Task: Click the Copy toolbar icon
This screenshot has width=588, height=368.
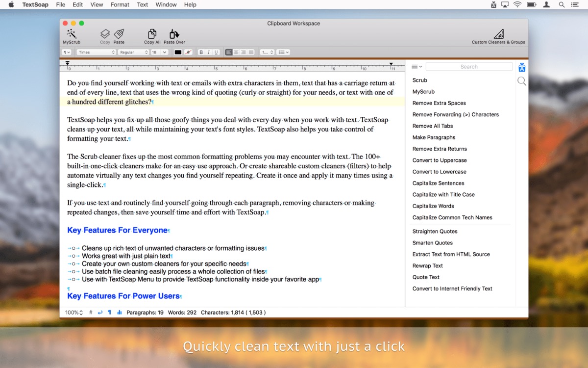Action: tap(105, 34)
